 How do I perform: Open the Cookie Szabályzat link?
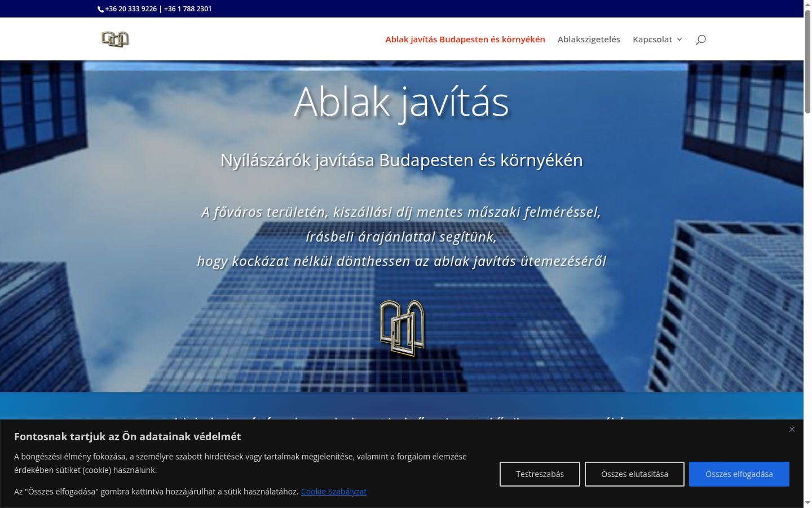334,492
